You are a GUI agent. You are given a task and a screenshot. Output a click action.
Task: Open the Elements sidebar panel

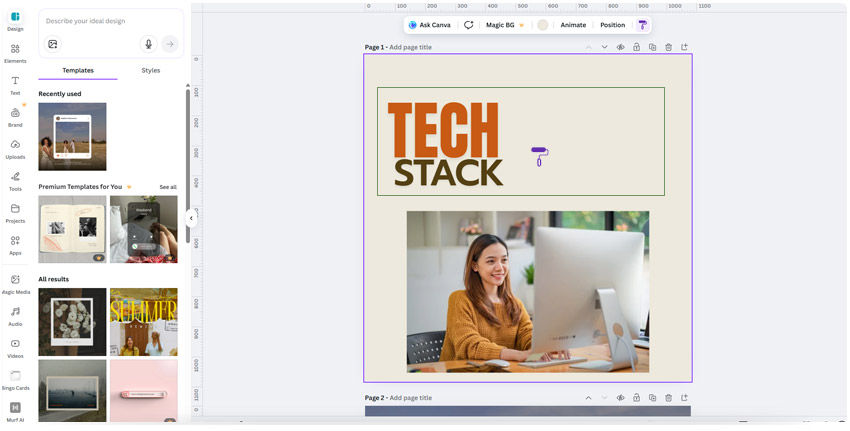(15, 53)
